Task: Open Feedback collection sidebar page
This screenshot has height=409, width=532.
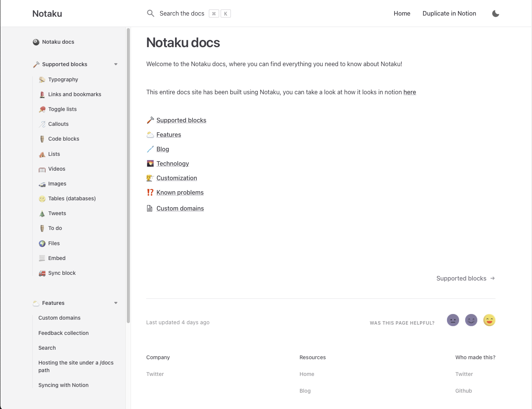Action: [x=63, y=333]
